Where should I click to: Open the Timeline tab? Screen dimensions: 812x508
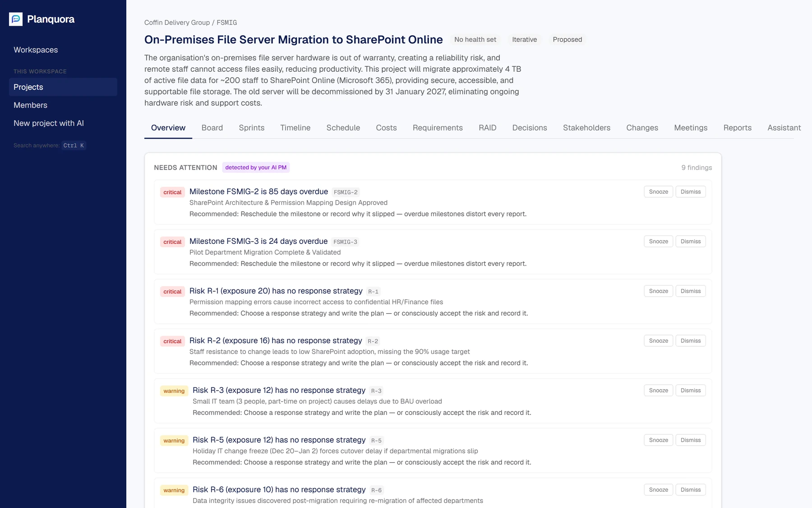click(295, 128)
